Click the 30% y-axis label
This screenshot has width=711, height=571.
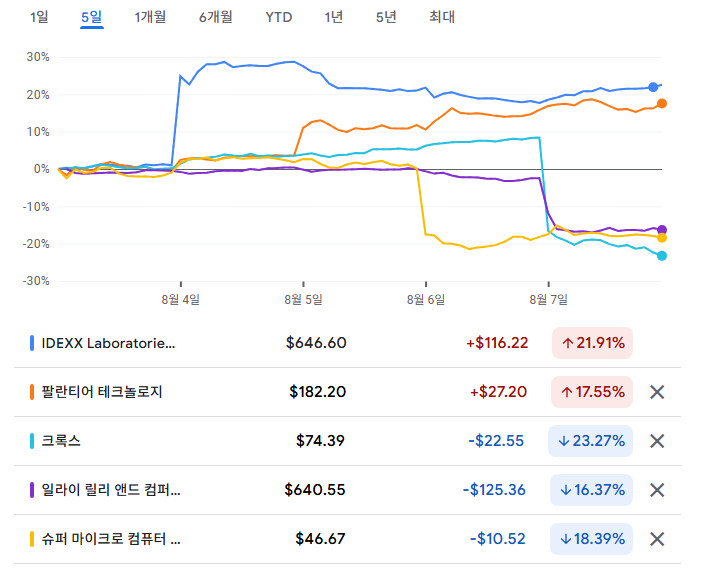38,57
